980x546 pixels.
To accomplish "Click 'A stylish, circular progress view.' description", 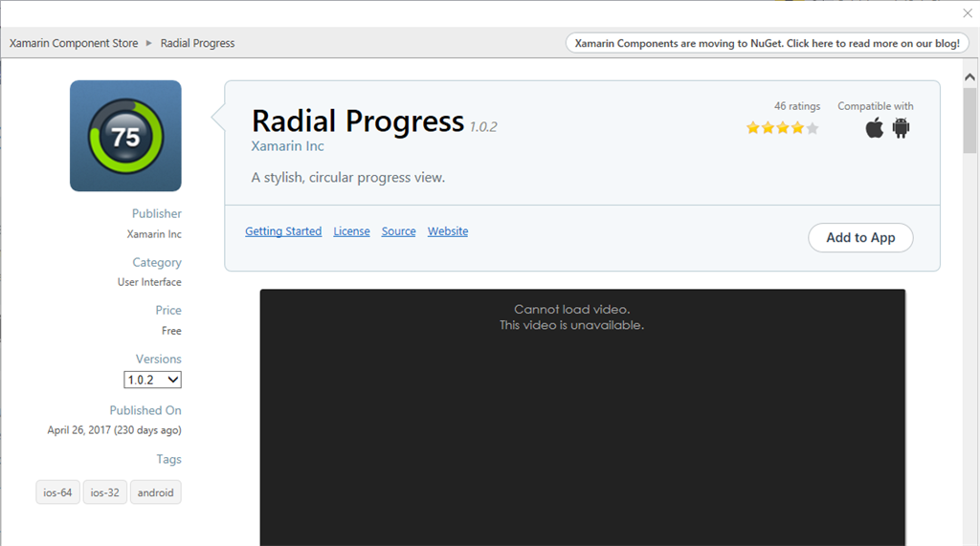I will pyautogui.click(x=348, y=178).
